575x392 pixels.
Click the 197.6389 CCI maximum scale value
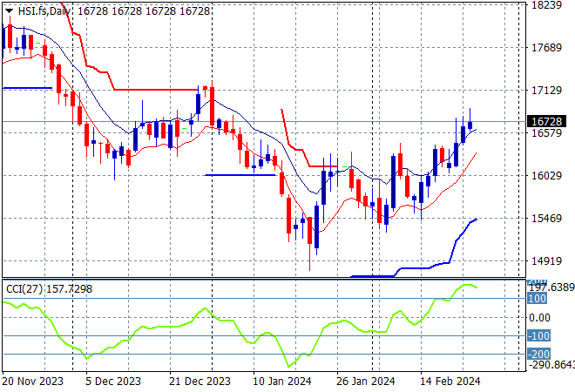pos(551,286)
